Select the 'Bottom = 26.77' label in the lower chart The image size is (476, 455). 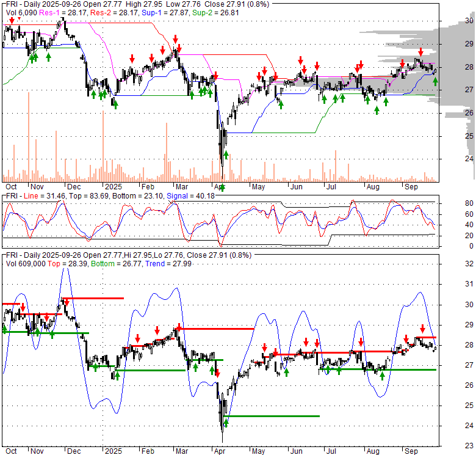click(x=117, y=264)
